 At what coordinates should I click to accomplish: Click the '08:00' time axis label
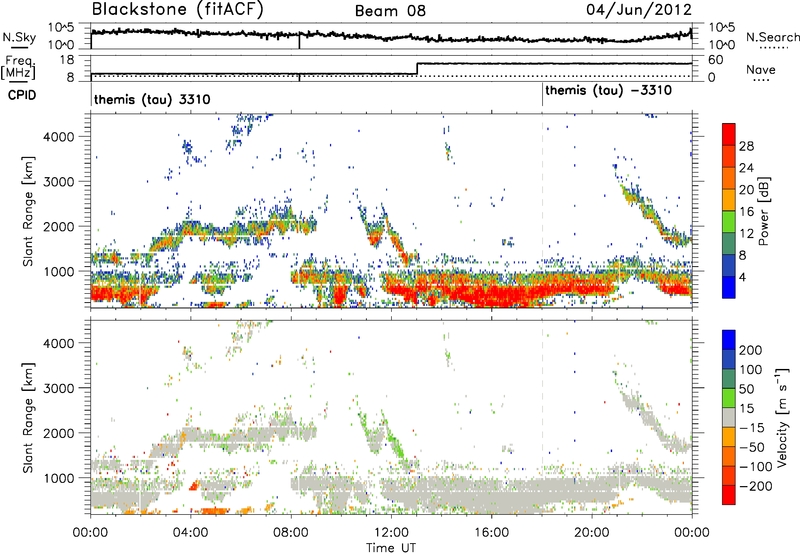coord(291,533)
